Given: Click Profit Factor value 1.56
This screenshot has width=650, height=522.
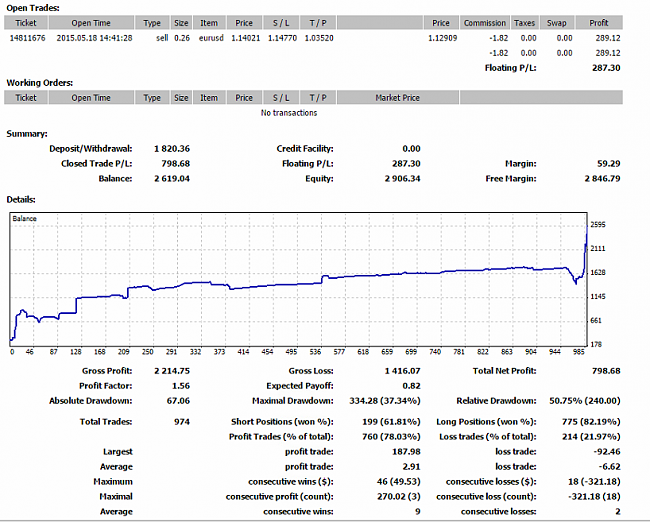Looking at the screenshot, I should pyautogui.click(x=181, y=386).
